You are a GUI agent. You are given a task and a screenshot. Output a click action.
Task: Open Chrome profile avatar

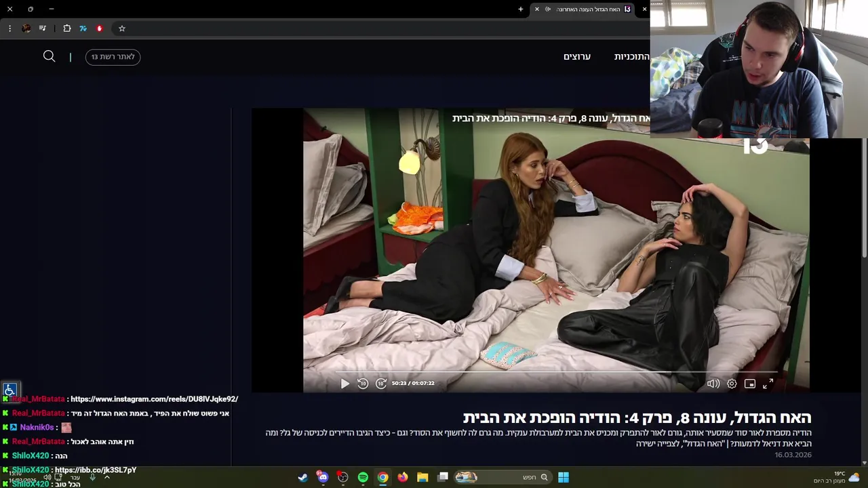point(26,28)
